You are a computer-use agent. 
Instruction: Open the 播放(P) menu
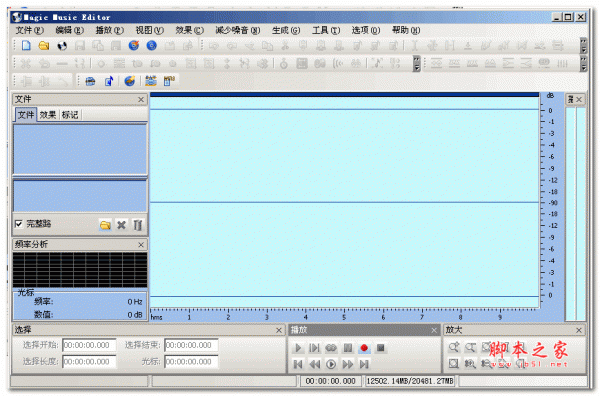click(109, 30)
